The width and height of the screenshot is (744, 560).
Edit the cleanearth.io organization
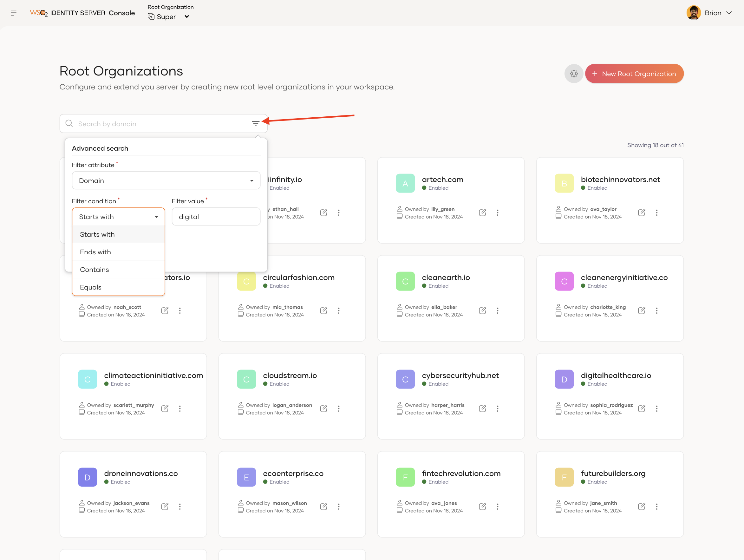pyautogui.click(x=483, y=310)
